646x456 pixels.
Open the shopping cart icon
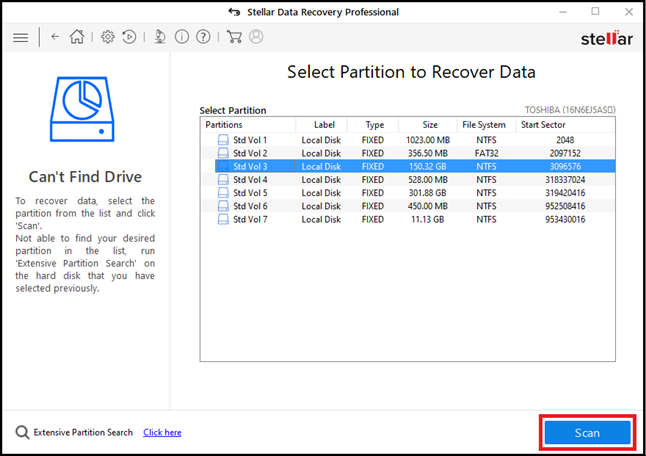(234, 37)
